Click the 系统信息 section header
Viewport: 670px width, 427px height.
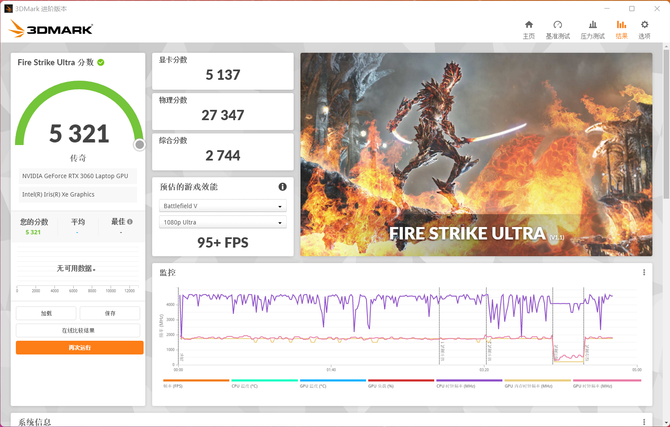(x=35, y=422)
